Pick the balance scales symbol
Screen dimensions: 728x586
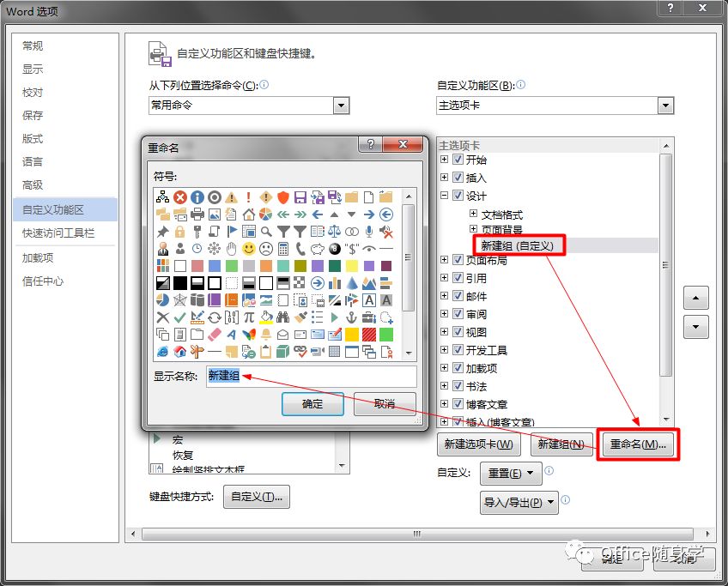334,232
